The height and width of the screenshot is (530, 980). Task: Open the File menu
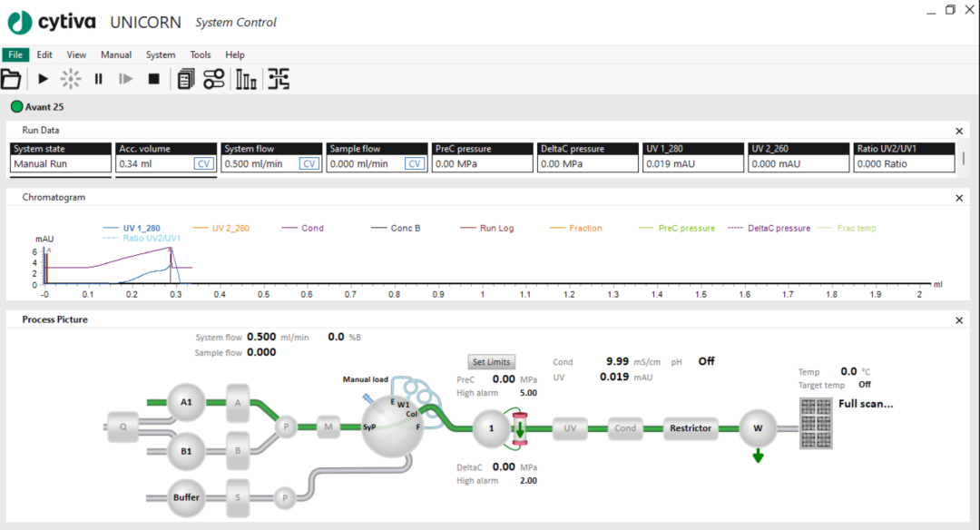(x=15, y=54)
